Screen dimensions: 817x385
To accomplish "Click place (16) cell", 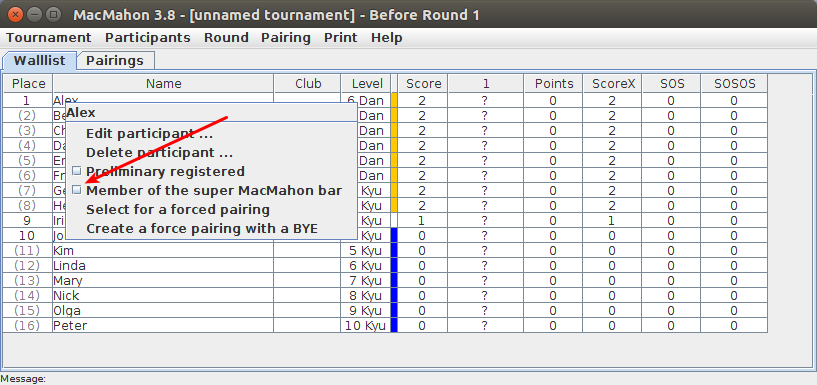I will 28,326.
